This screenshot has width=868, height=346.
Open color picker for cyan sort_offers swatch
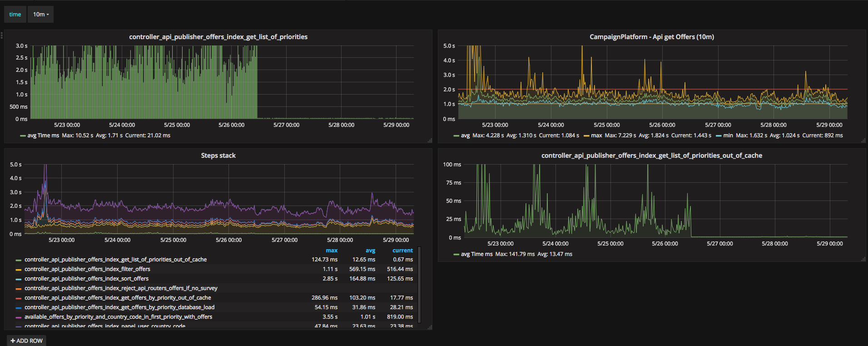19,279
